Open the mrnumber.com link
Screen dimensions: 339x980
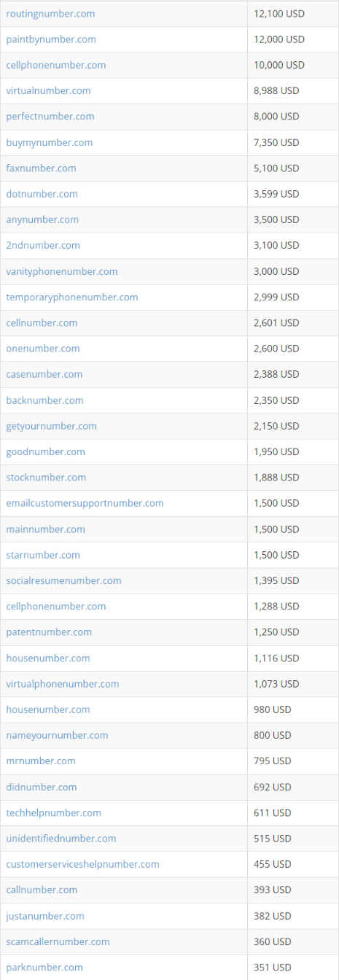tap(41, 761)
